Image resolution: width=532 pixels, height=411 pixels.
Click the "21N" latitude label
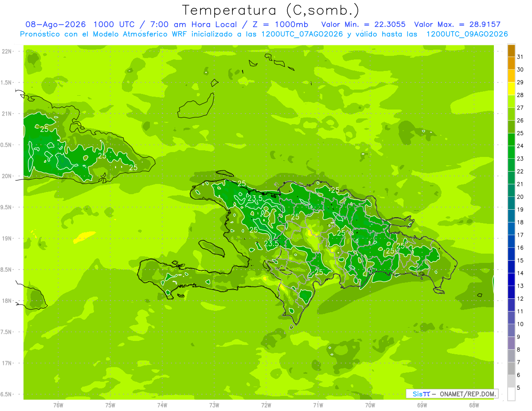tap(7, 114)
